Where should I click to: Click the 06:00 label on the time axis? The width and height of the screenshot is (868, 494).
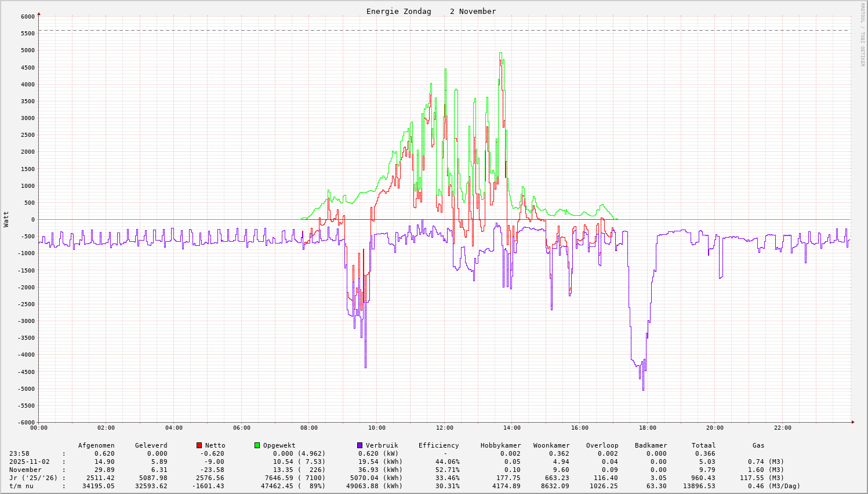[x=241, y=428]
